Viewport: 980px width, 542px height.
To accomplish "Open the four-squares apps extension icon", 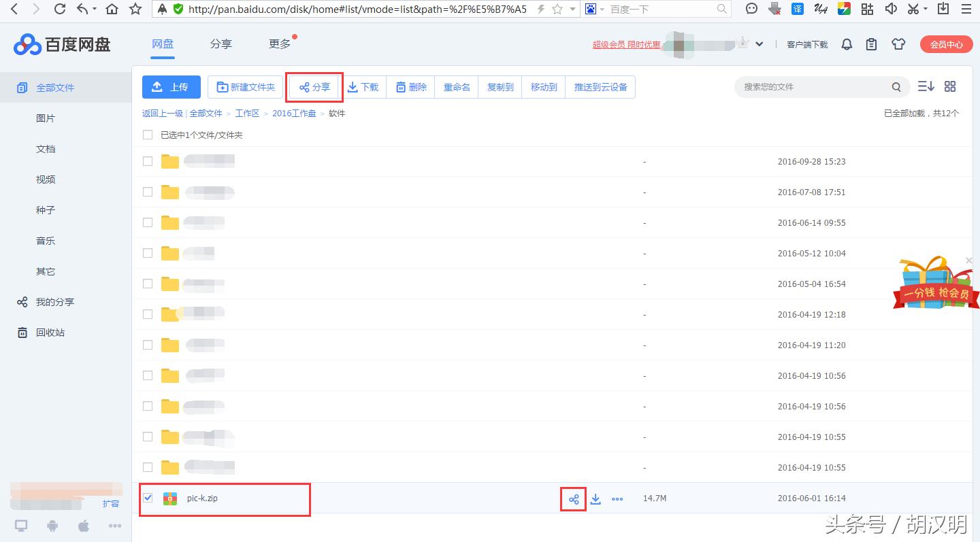I will click(x=867, y=9).
